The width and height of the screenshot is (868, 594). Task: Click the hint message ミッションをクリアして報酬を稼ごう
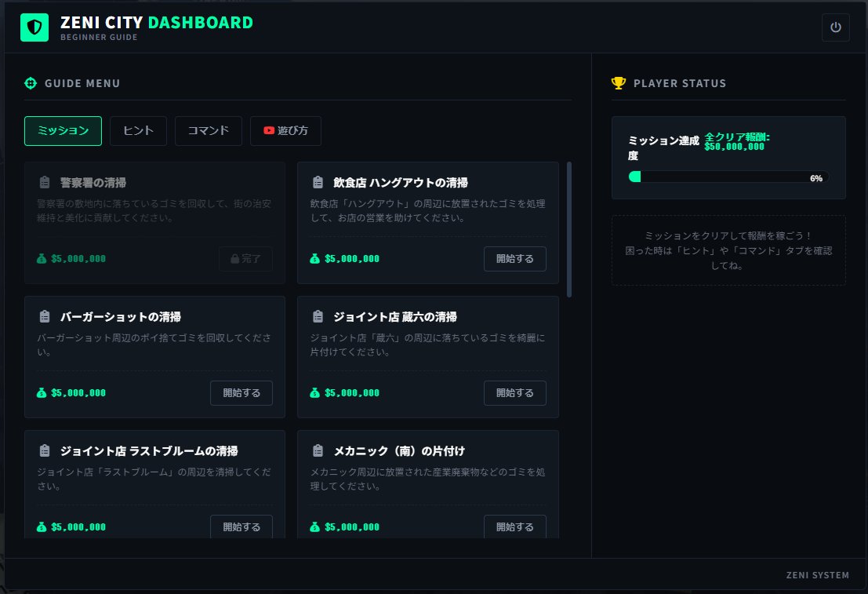click(x=728, y=236)
